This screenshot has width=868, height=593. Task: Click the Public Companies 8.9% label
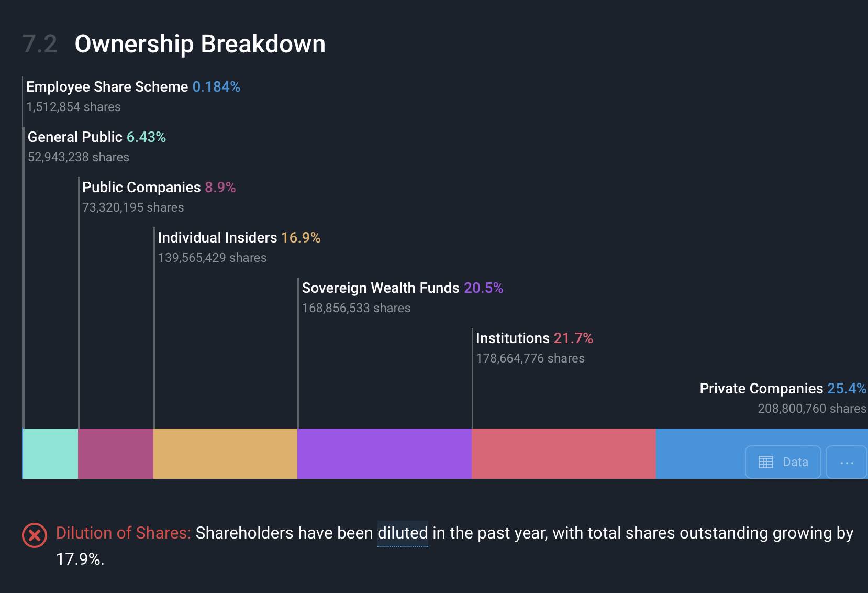[x=159, y=188]
